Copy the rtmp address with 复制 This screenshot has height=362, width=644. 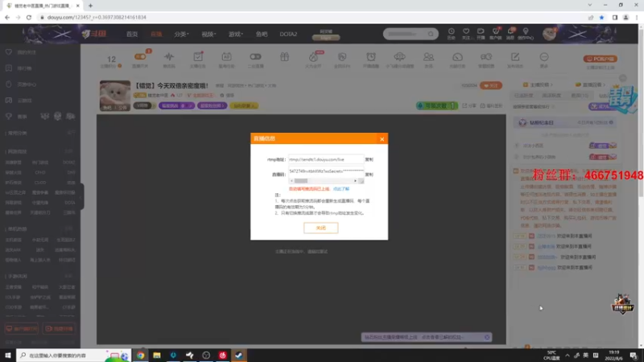click(x=369, y=159)
